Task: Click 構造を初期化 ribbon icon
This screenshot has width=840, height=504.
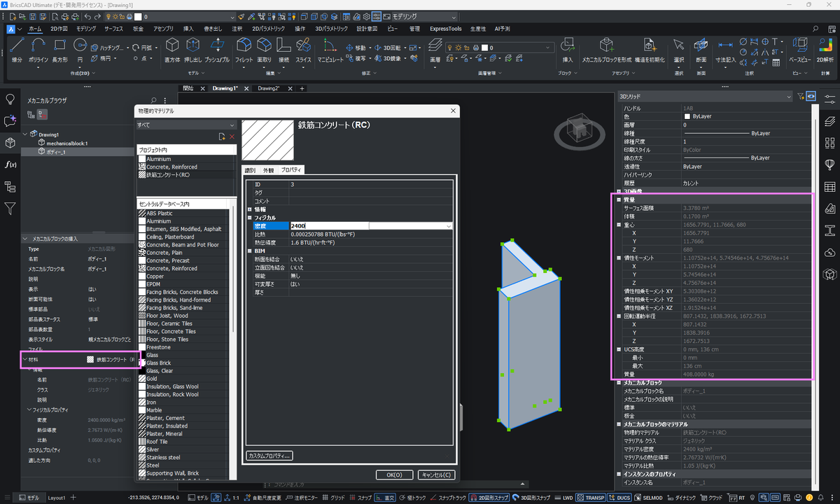Action: (x=650, y=50)
